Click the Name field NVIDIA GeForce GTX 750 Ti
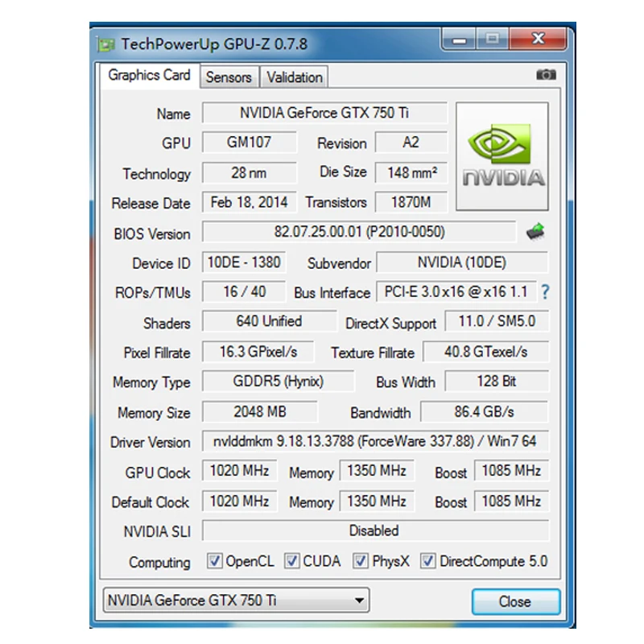 click(324, 113)
